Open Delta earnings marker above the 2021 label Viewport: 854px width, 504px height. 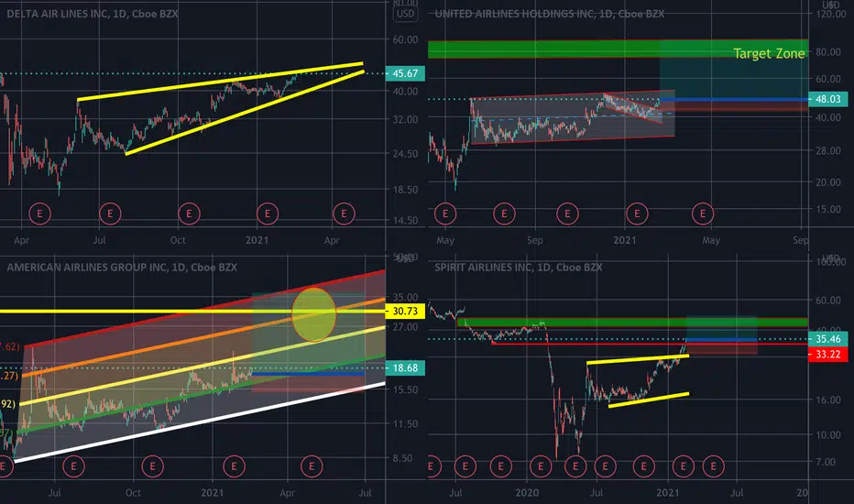[268, 214]
